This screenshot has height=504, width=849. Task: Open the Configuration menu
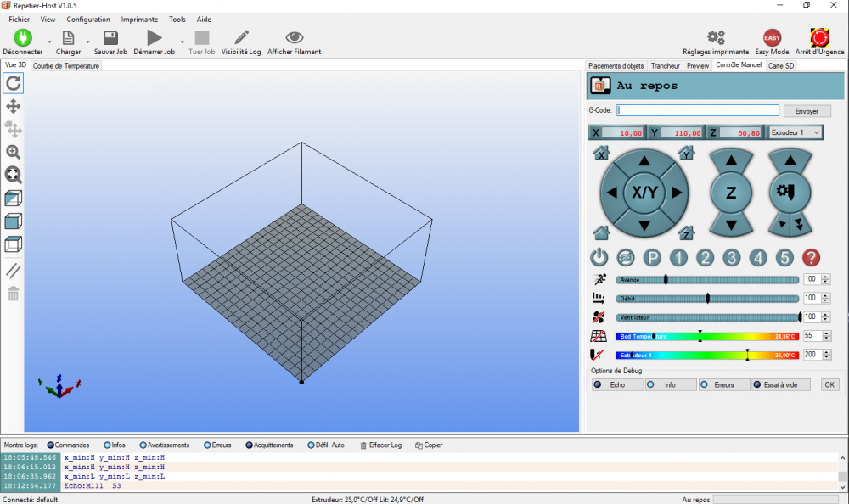click(88, 19)
